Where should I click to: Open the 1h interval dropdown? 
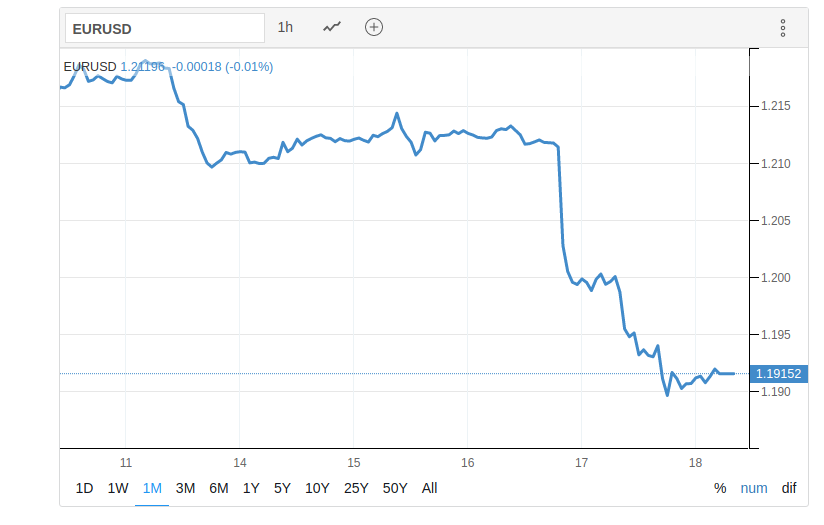coord(286,27)
